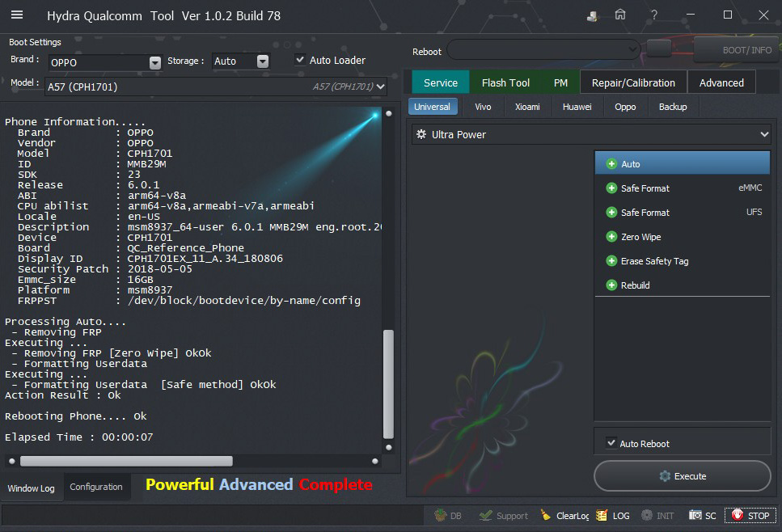Clear the log with ClearLog broom
782x532 pixels.
(564, 516)
